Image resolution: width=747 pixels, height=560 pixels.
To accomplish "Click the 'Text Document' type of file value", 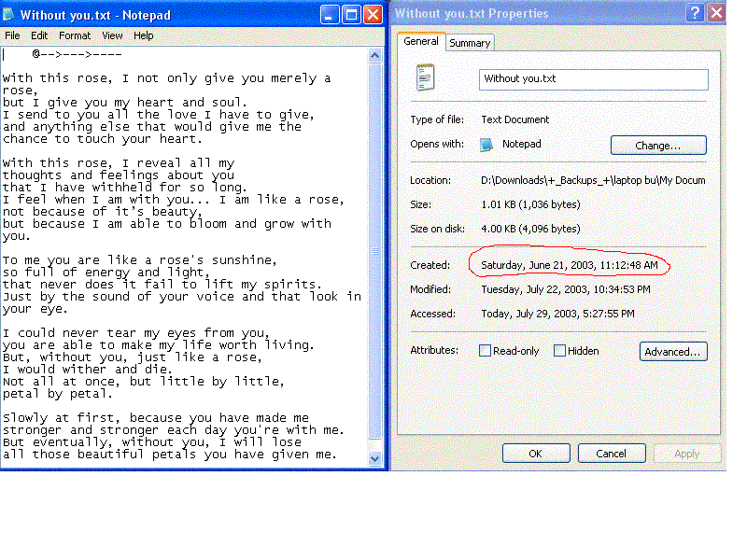I will (x=515, y=120).
